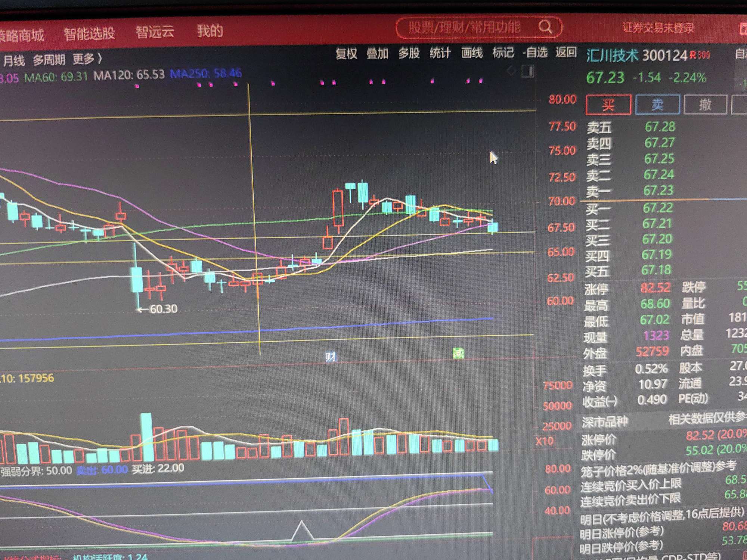Screen dimensions: 747x560
Task: Switch to 多周期 tab
Action: coord(49,60)
